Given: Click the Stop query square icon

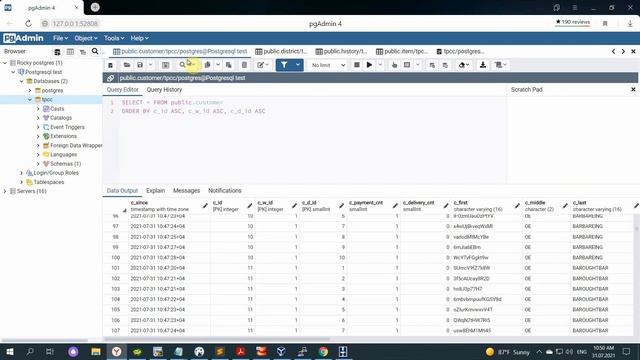Looking at the screenshot, I should (357, 65).
